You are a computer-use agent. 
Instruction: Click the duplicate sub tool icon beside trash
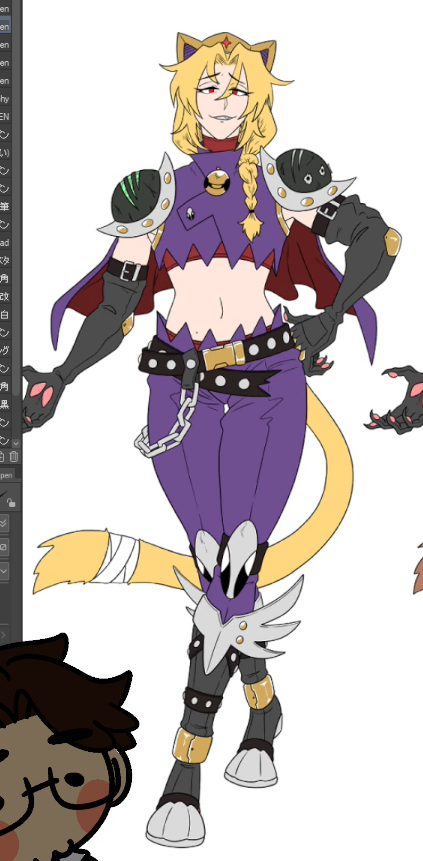pos(2,456)
